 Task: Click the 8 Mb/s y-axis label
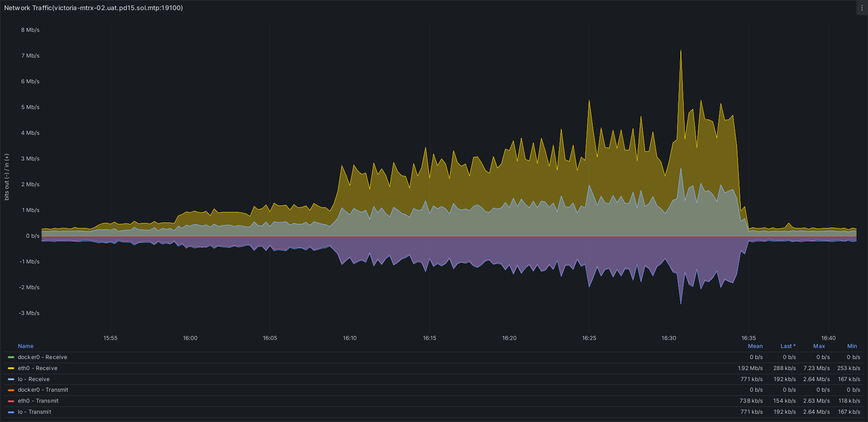click(30, 30)
